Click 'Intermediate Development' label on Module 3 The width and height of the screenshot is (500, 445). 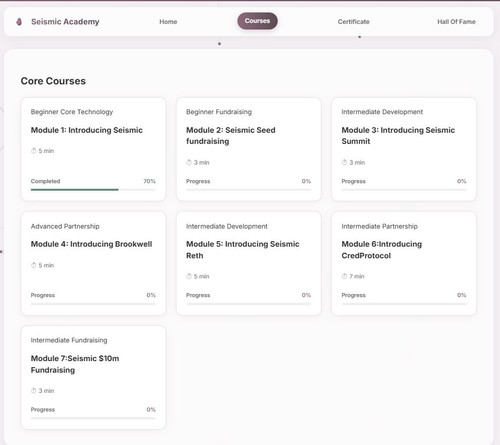[382, 112]
